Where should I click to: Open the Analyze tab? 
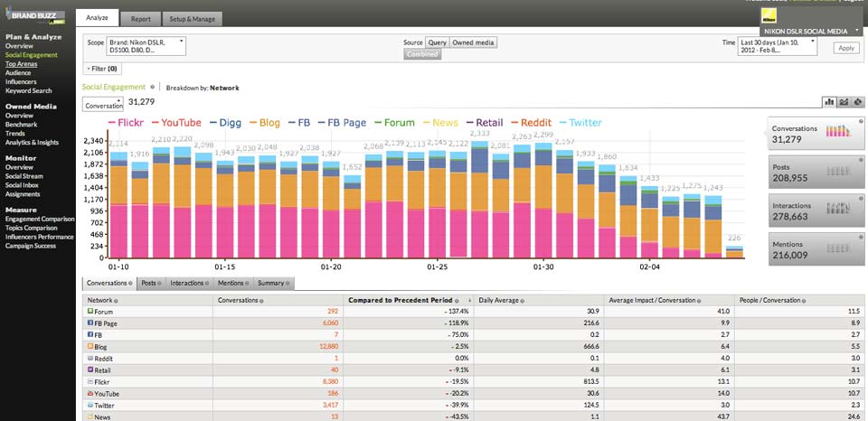point(97,18)
